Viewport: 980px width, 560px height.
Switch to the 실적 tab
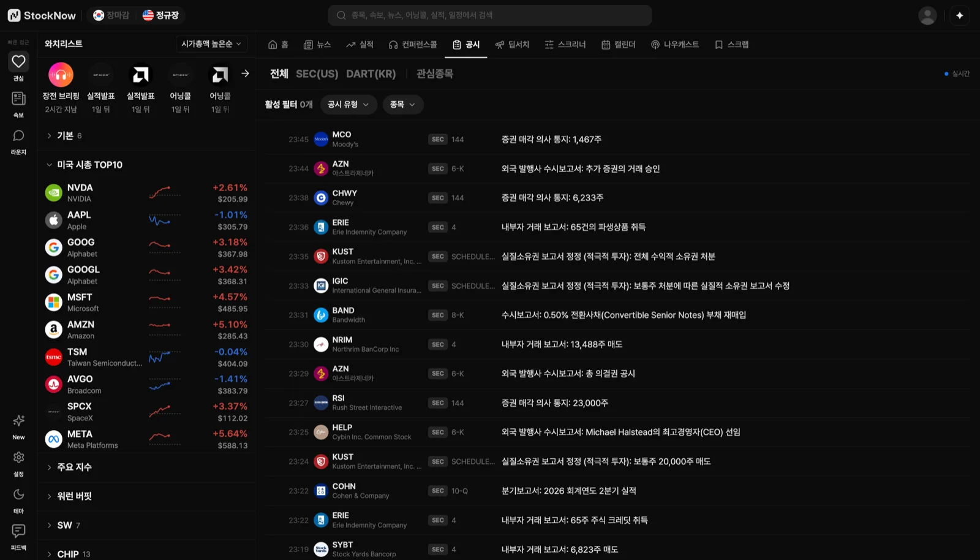click(x=360, y=45)
